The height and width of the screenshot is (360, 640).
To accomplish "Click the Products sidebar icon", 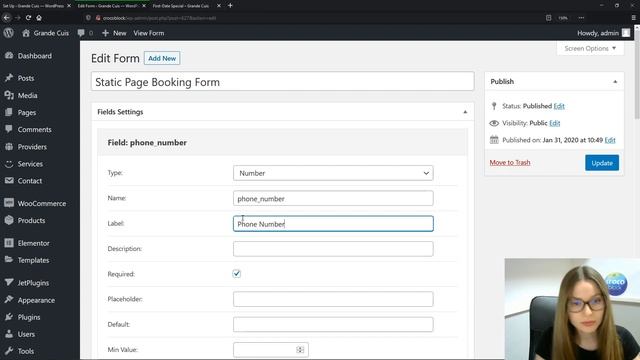I will (x=9, y=220).
